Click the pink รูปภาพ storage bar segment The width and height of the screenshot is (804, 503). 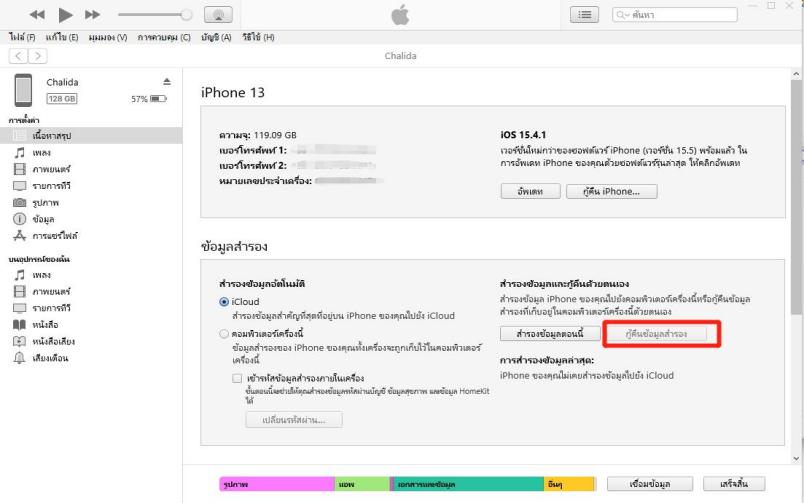tap(275, 483)
